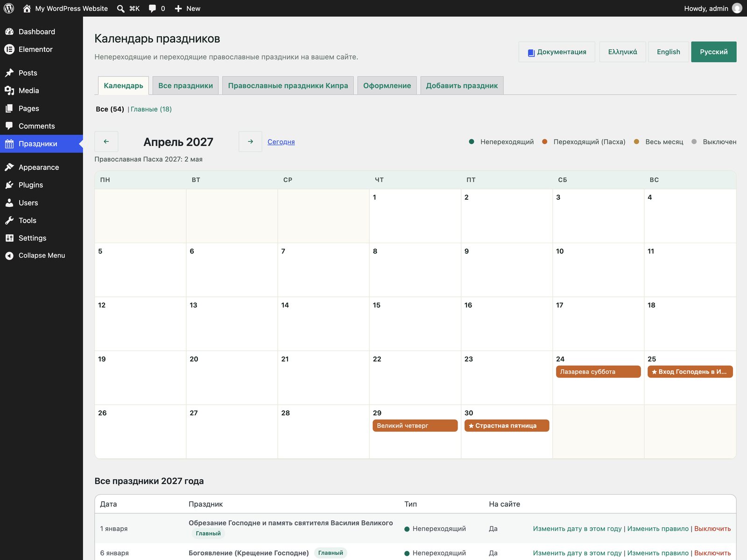
Task: Switch language to Ελληνικά
Action: (622, 52)
